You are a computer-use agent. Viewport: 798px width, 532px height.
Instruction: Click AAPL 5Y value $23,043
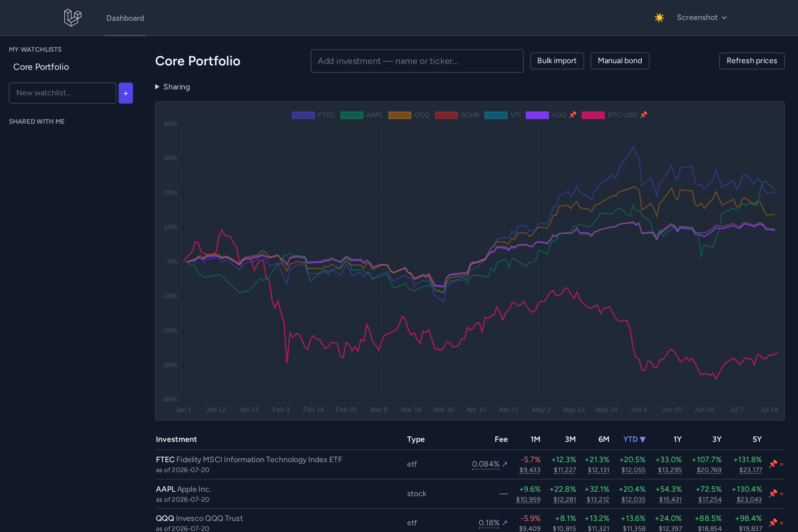point(749,499)
